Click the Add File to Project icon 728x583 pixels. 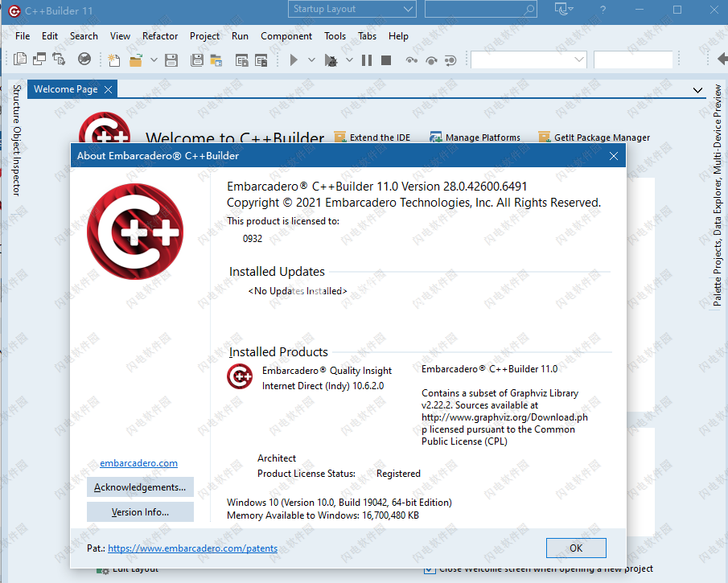(x=242, y=60)
